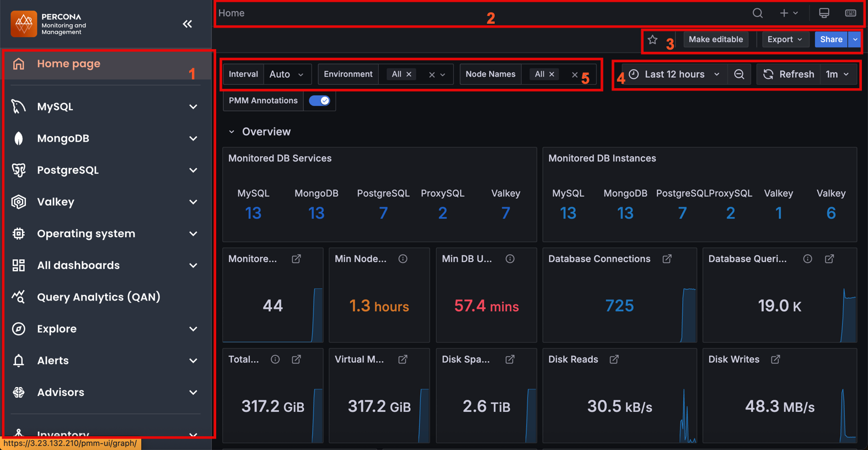Open the Last 12 hours time picker

click(675, 74)
